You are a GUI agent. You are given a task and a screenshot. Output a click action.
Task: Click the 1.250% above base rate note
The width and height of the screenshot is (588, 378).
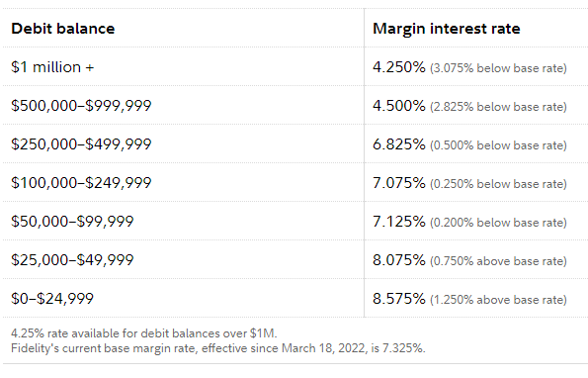click(x=498, y=300)
